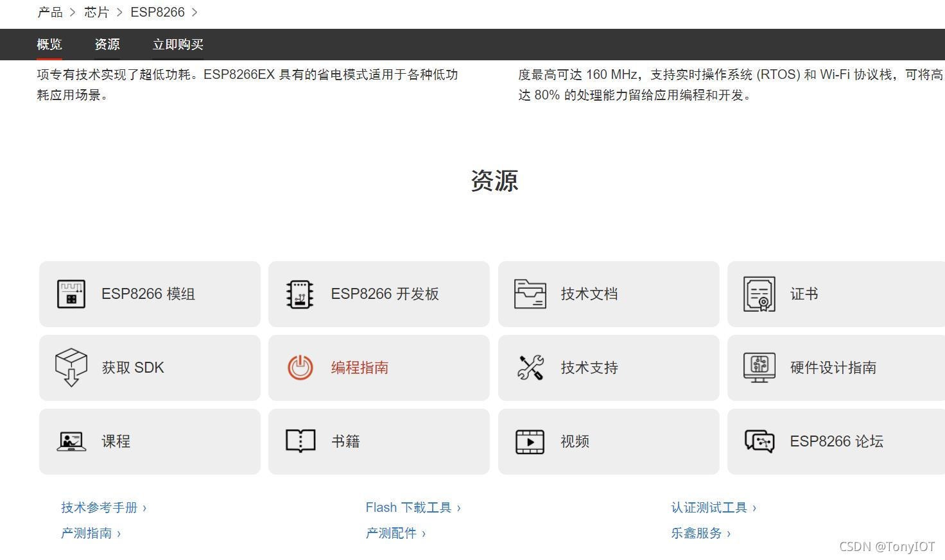Viewport: 945px width, 560px height.
Task: Click the 获取 SDK box download icon
Action: pos(71,368)
